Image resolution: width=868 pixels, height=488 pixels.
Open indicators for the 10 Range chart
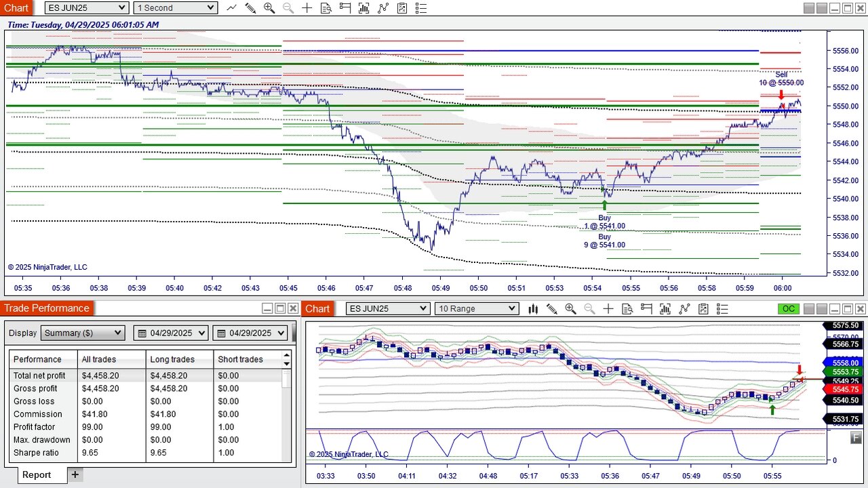(665, 309)
